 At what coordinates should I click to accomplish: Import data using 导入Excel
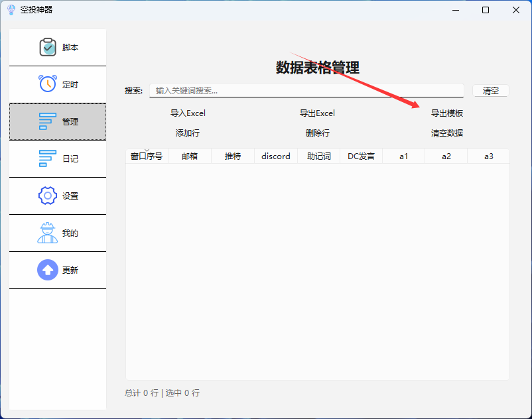coord(188,113)
